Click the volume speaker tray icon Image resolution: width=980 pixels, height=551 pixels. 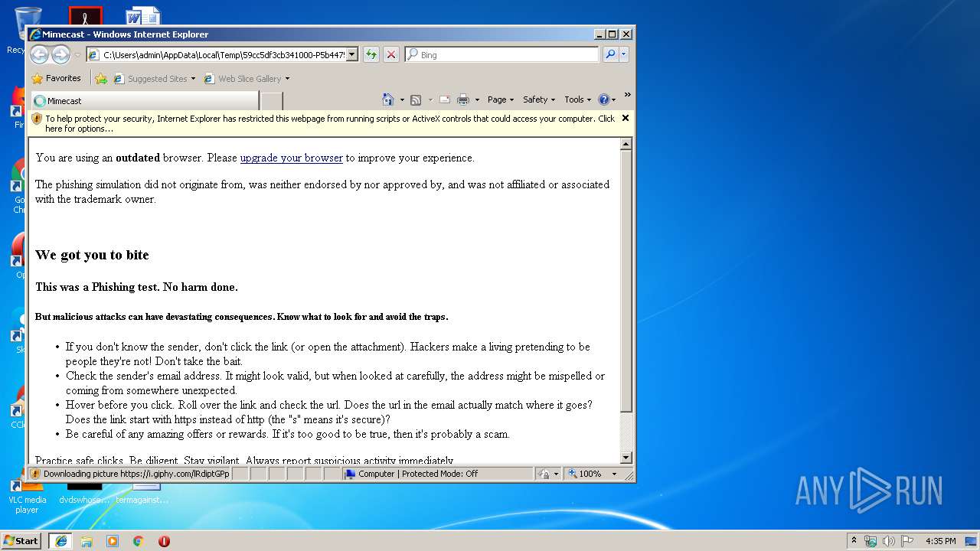(x=889, y=541)
